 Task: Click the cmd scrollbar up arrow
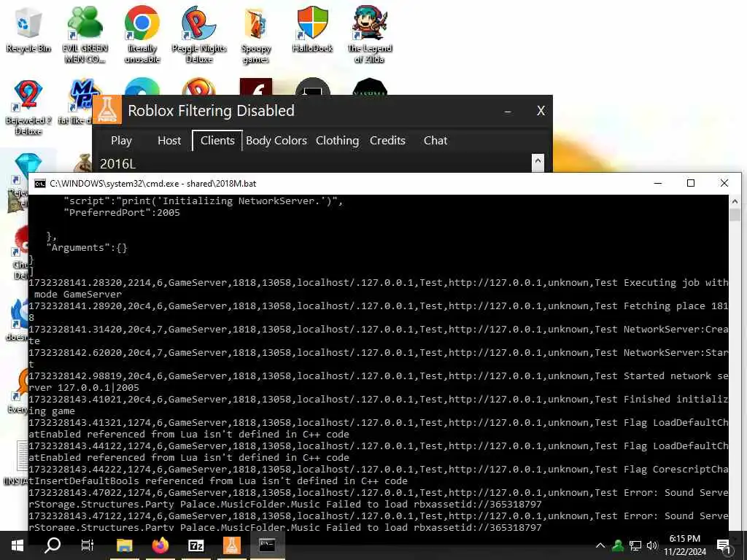735,201
